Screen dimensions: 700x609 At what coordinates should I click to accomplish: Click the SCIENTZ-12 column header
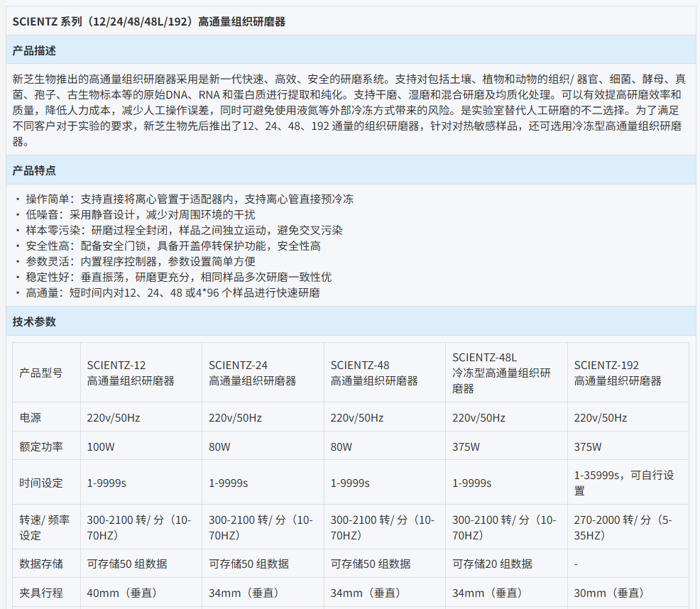[x=131, y=373]
